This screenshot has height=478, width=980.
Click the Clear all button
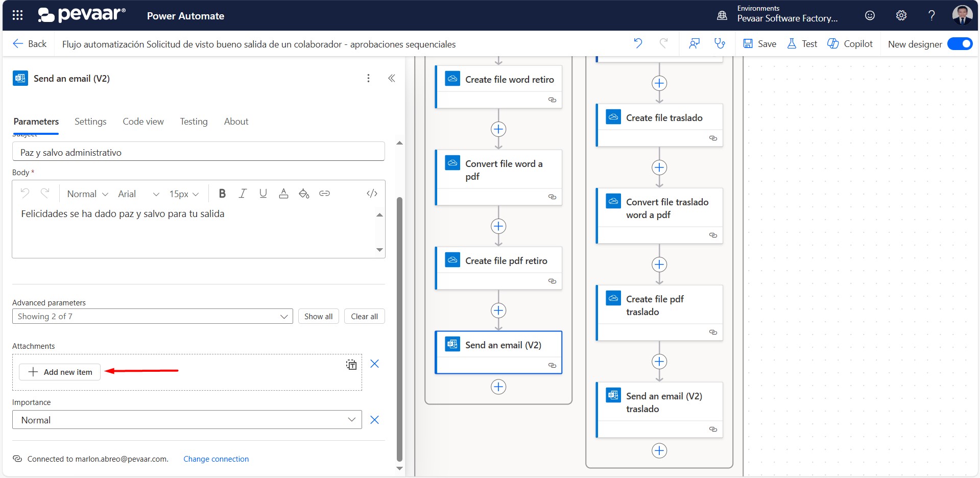click(x=364, y=316)
